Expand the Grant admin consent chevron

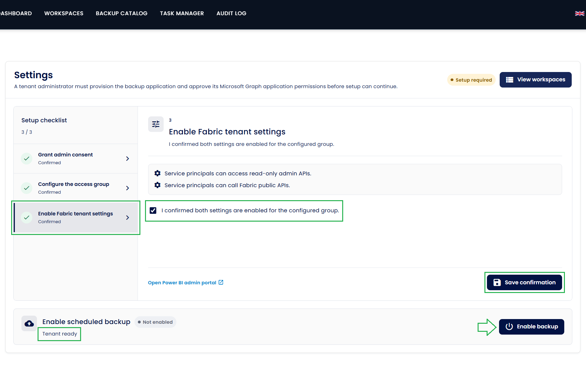(x=127, y=159)
